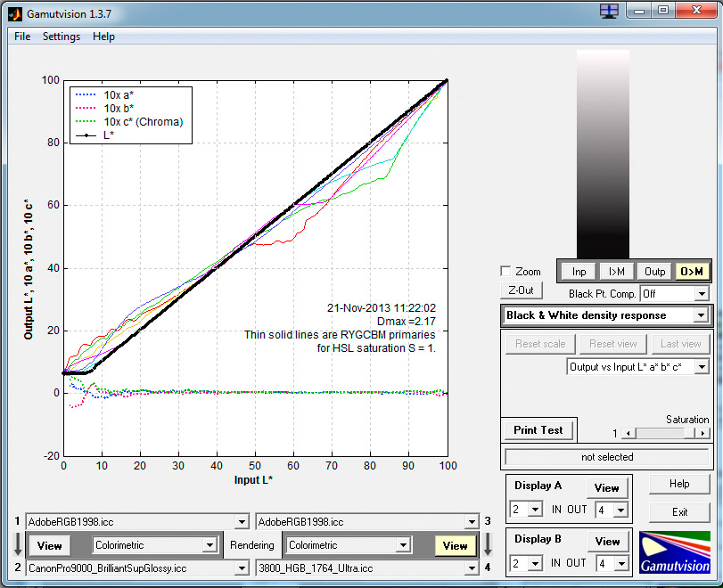723x588 pixels.
Task: Select the I>M toggle button
Action: point(616,272)
